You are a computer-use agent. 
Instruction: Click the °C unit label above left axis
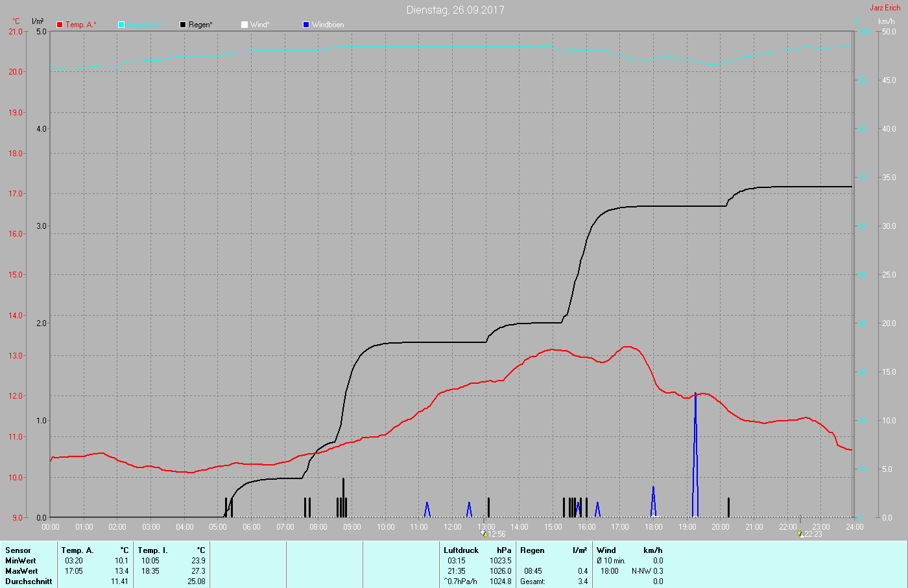click(16, 21)
